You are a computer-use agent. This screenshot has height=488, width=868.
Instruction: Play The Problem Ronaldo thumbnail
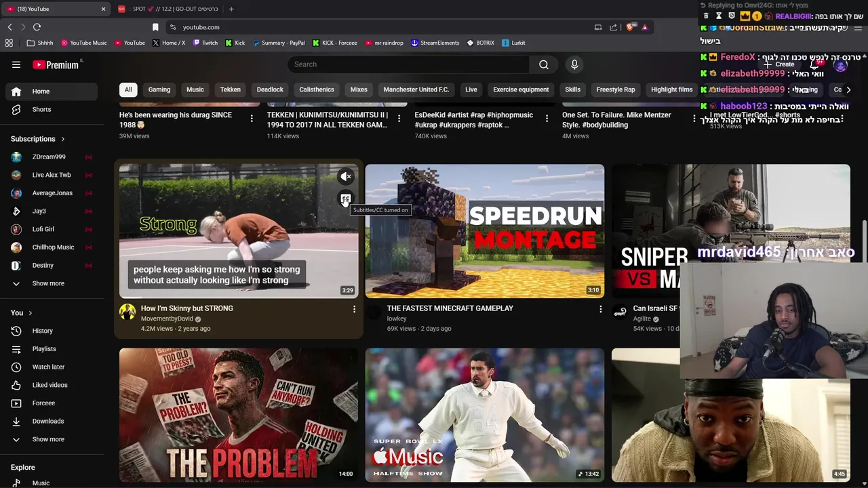tap(239, 415)
